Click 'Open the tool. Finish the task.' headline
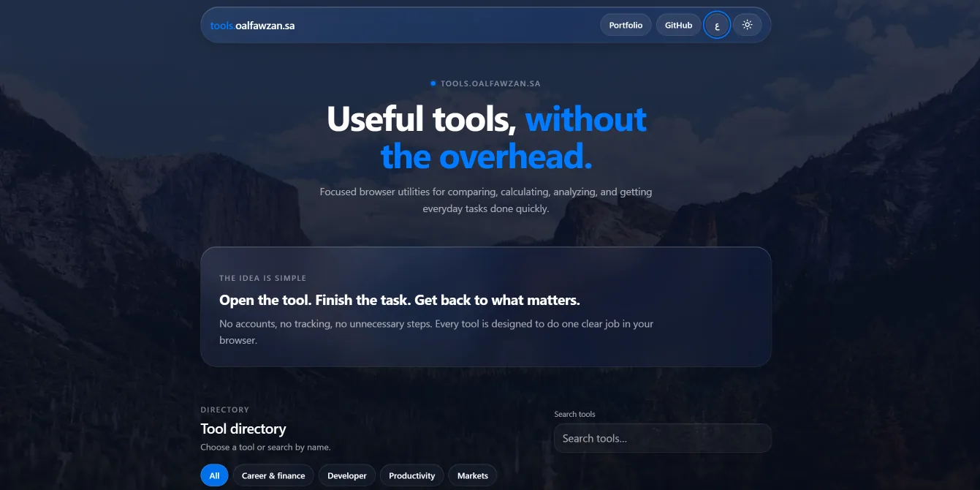Screen dimensions: 980x490 400,300
